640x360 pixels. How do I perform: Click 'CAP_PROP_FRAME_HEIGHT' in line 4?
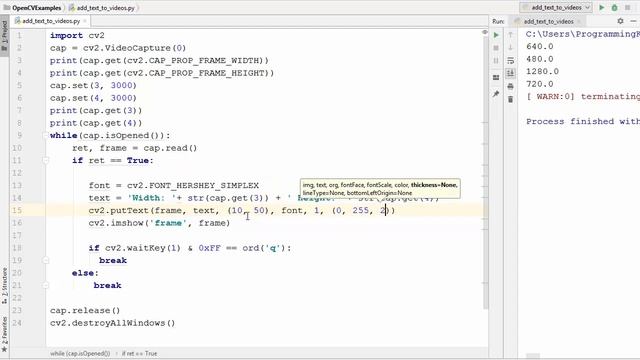207,73
